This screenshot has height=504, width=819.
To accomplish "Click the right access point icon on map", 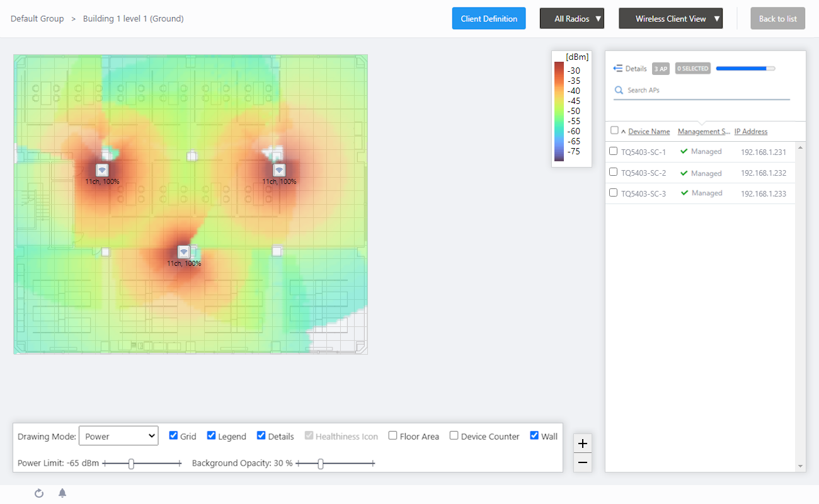I will pyautogui.click(x=279, y=170).
